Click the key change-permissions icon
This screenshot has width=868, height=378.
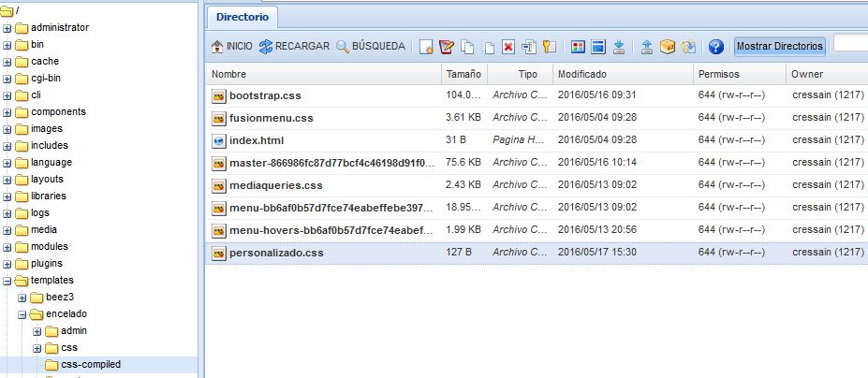(549, 47)
